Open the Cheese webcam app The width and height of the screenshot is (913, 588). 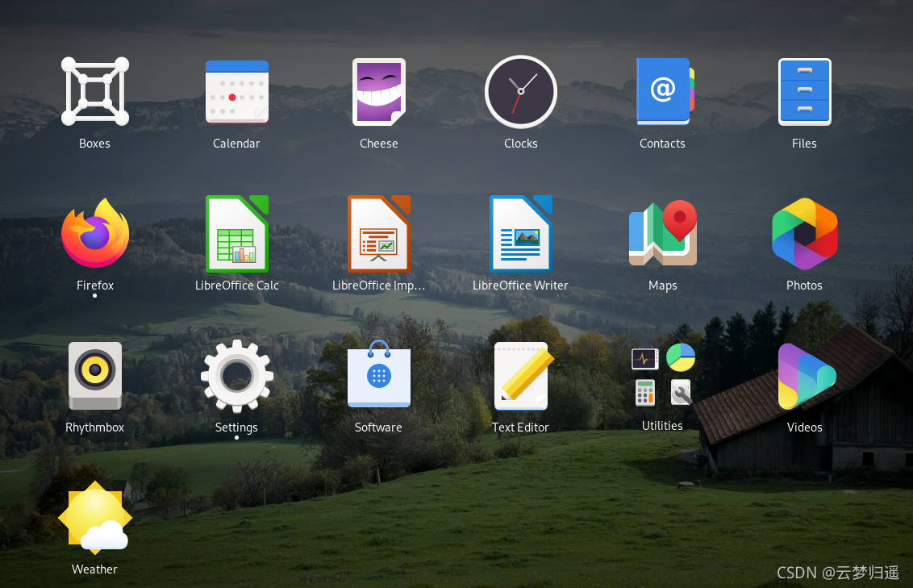pos(379,91)
